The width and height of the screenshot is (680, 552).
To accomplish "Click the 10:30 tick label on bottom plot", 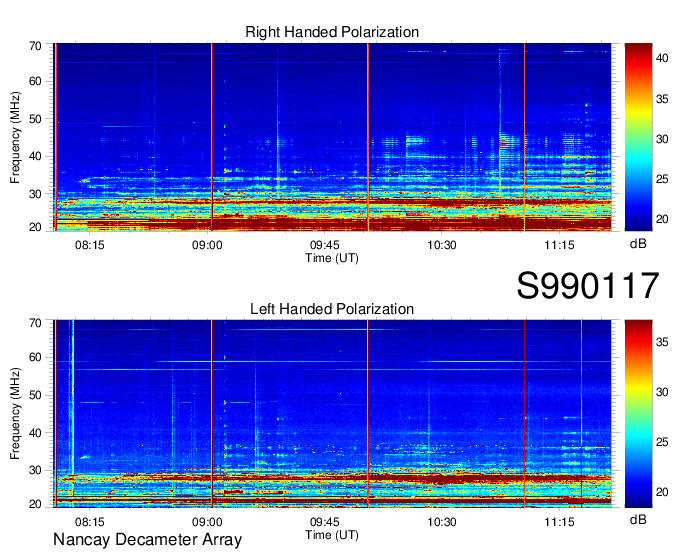I will pyautogui.click(x=442, y=522).
